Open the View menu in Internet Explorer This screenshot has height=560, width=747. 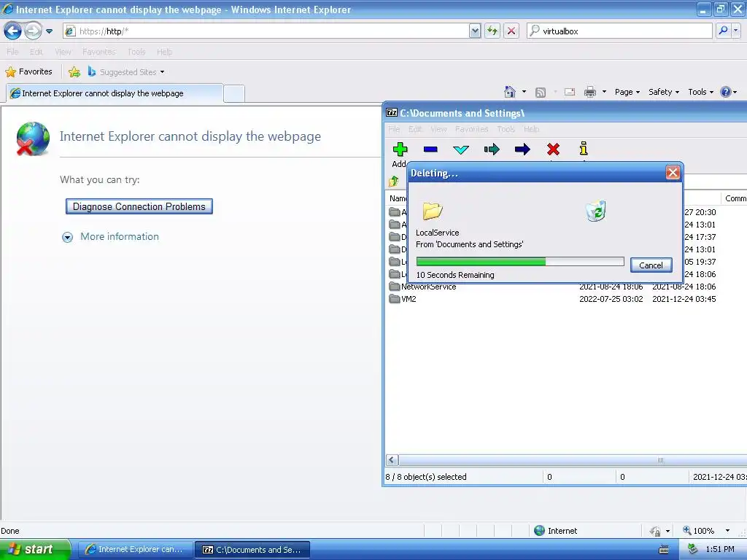63,52
